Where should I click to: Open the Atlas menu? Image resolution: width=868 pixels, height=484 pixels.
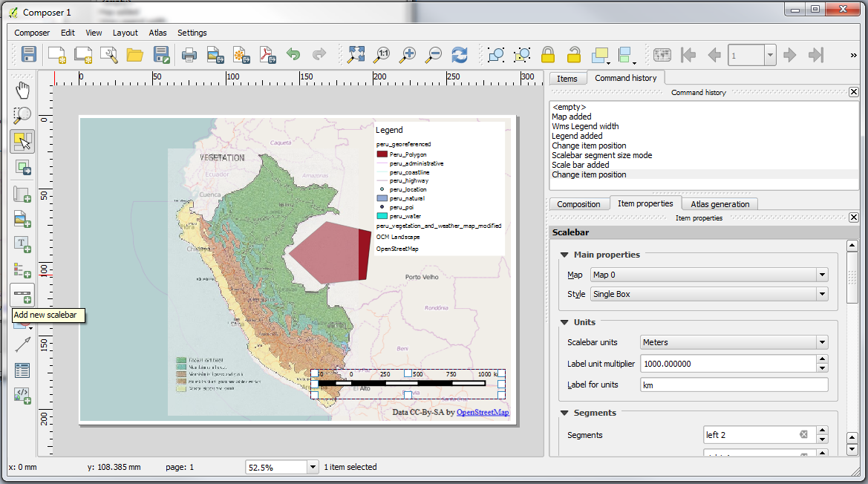[x=157, y=33]
